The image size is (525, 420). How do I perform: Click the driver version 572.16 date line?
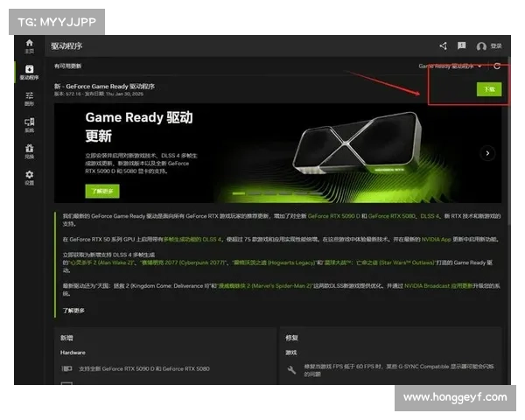pos(99,94)
